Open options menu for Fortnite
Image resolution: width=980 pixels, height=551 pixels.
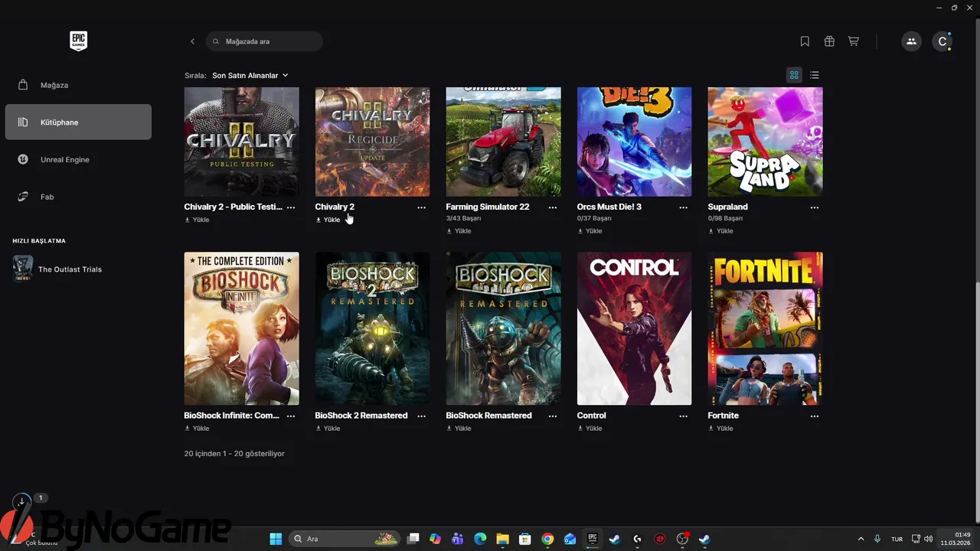coord(815,416)
